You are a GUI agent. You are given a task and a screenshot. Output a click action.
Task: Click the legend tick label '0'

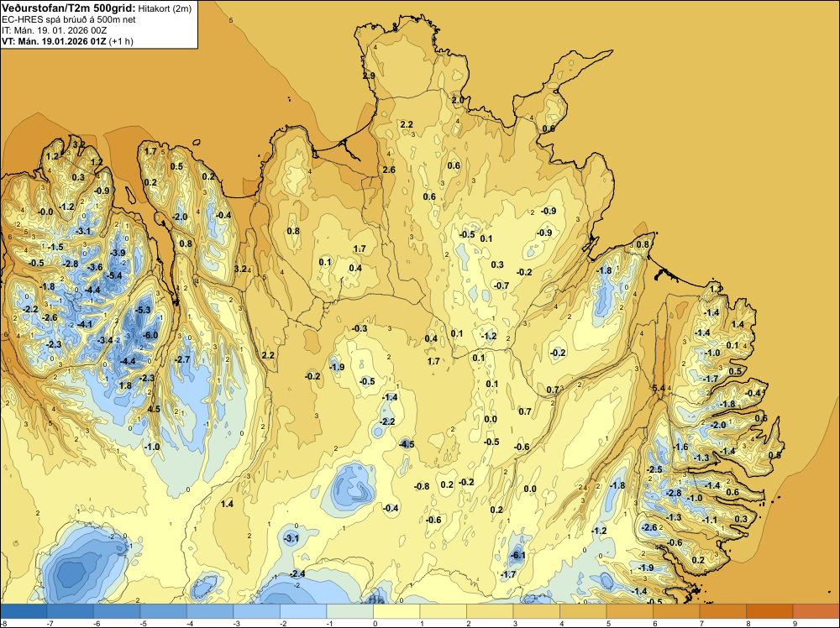tap(375, 623)
